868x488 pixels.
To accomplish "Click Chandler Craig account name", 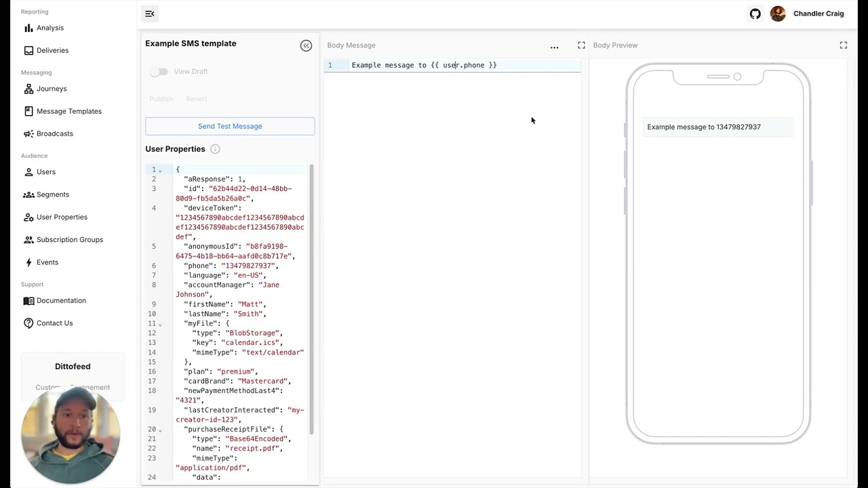I will tap(818, 14).
